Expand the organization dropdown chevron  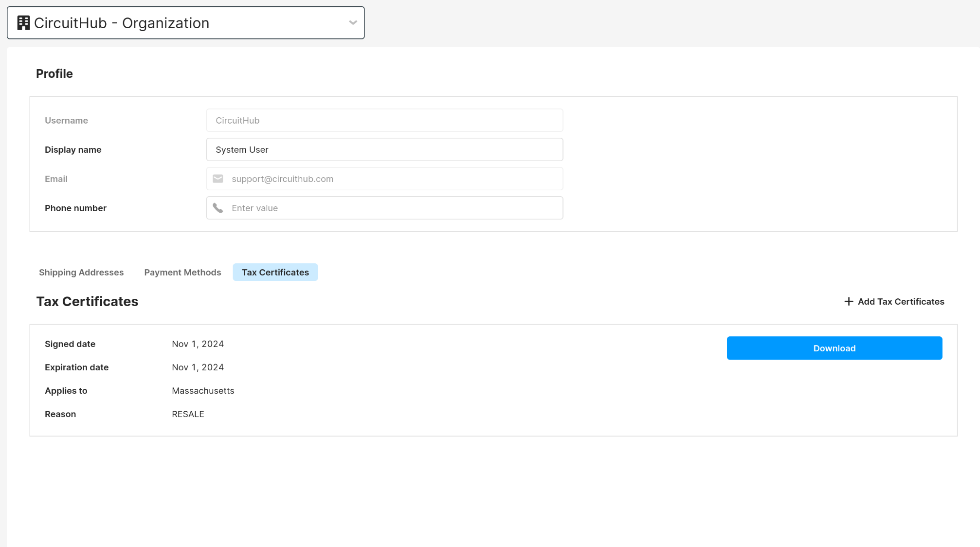click(x=353, y=23)
